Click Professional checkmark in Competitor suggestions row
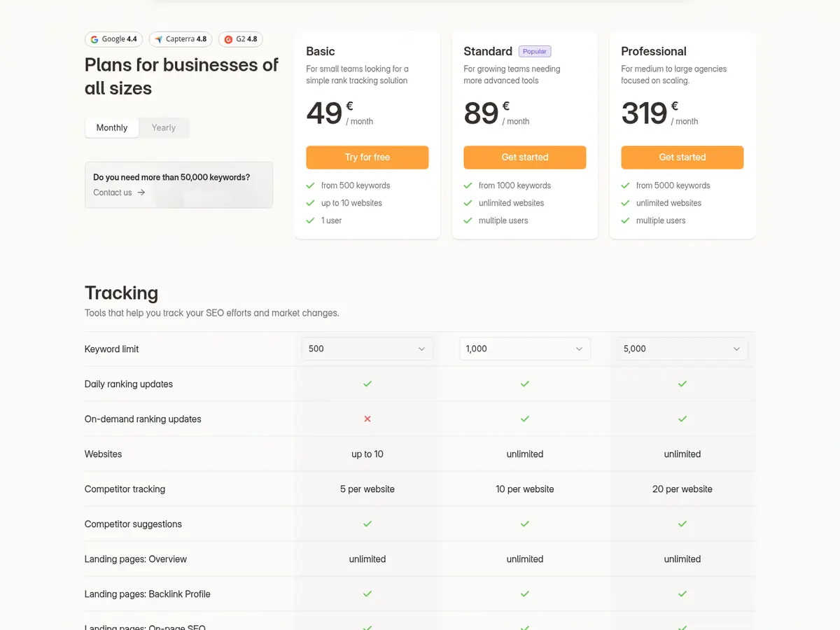Viewport: 840px width, 630px height. tap(682, 524)
